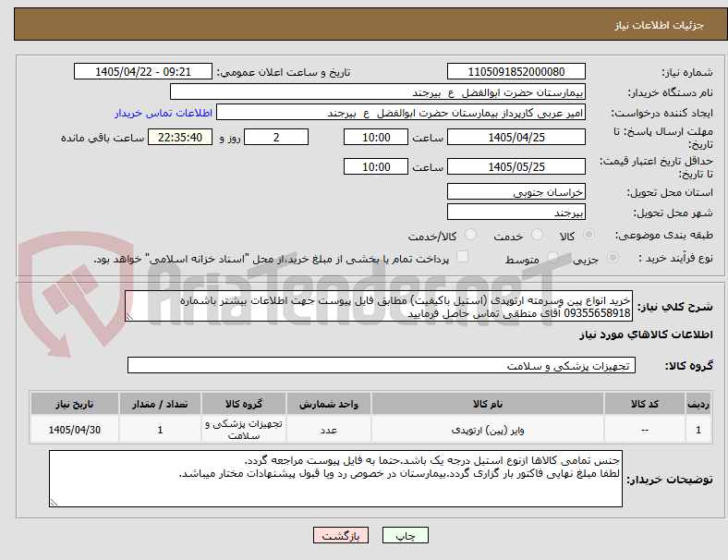
Task: Click the واحد شمارش column header
Action: click(x=329, y=404)
